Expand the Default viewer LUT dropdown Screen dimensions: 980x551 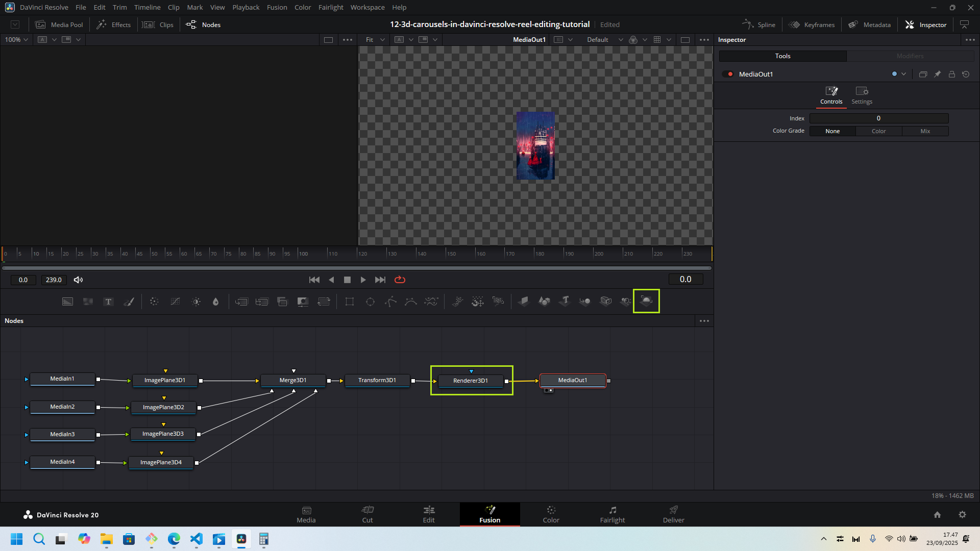pos(604,40)
